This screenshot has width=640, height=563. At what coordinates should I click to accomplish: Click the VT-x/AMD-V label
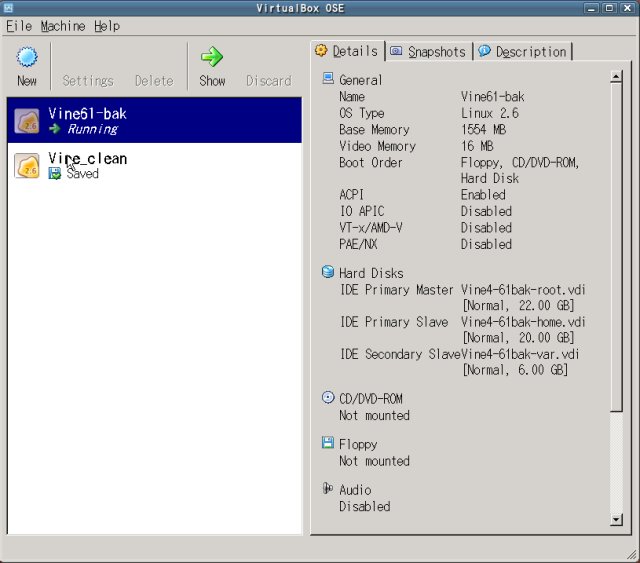click(371, 227)
